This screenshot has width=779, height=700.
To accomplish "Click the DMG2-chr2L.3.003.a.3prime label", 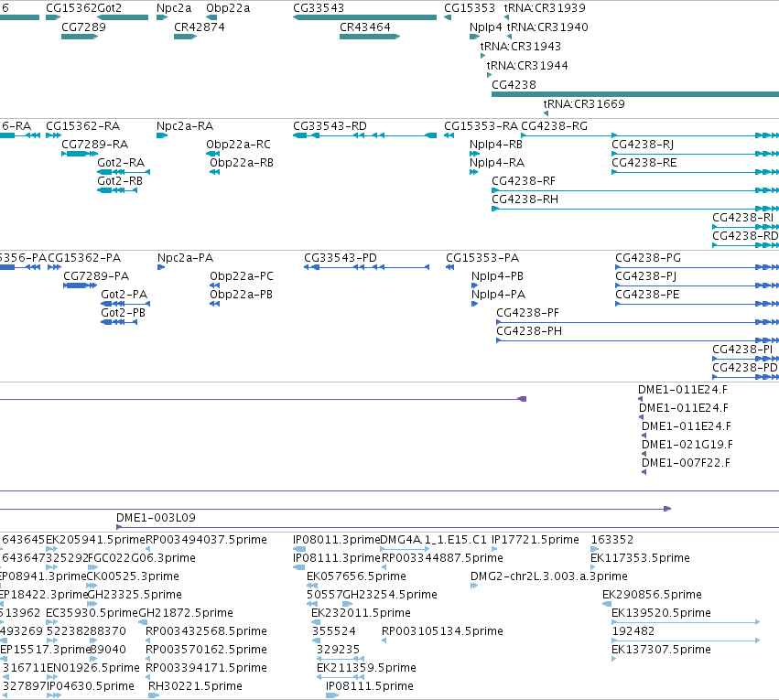I will pyautogui.click(x=549, y=576).
